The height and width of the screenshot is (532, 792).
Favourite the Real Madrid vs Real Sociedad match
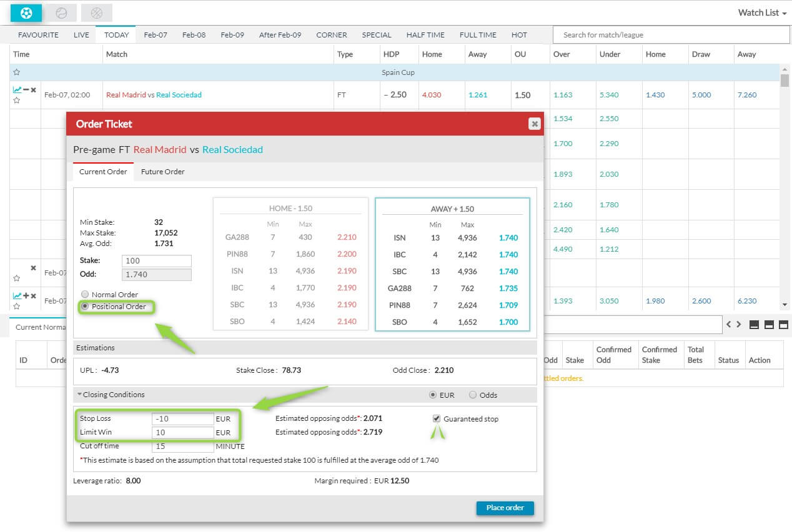pos(17,101)
